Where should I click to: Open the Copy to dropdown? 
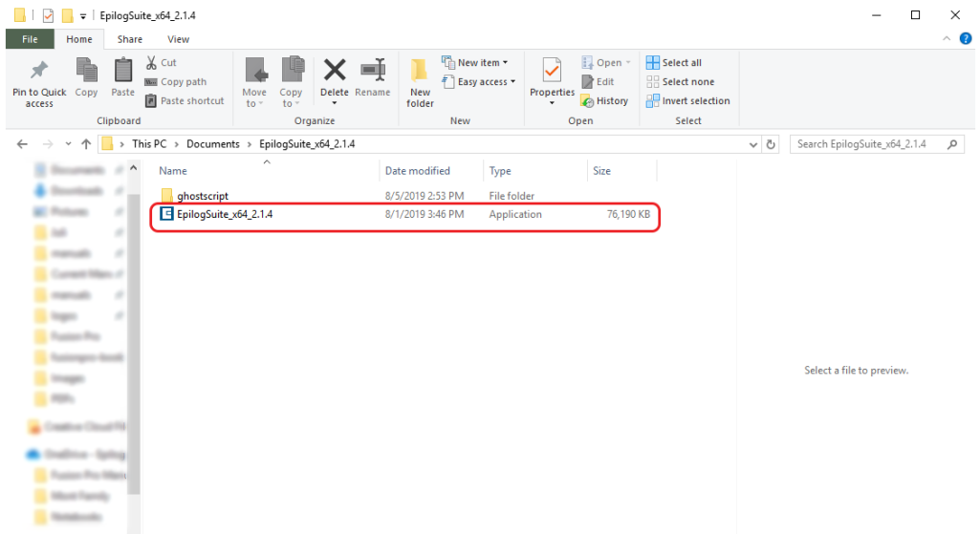pos(292,82)
